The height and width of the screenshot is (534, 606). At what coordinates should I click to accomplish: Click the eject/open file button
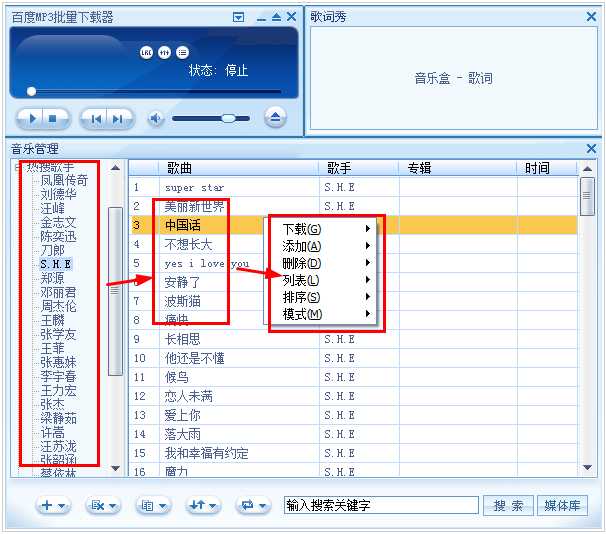coord(275,117)
